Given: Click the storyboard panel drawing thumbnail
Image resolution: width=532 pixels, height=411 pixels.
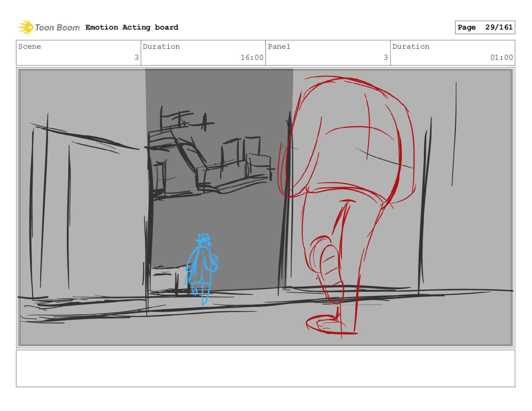Looking at the screenshot, I should pyautogui.click(x=265, y=208).
